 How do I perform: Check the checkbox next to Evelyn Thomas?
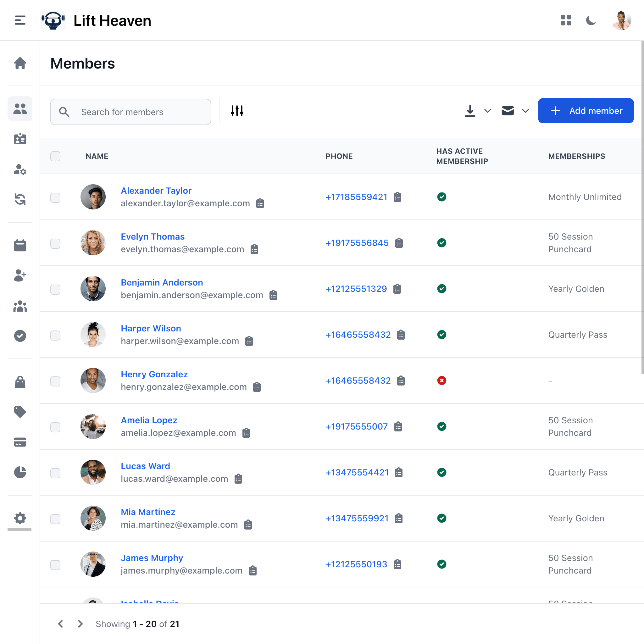[55, 243]
